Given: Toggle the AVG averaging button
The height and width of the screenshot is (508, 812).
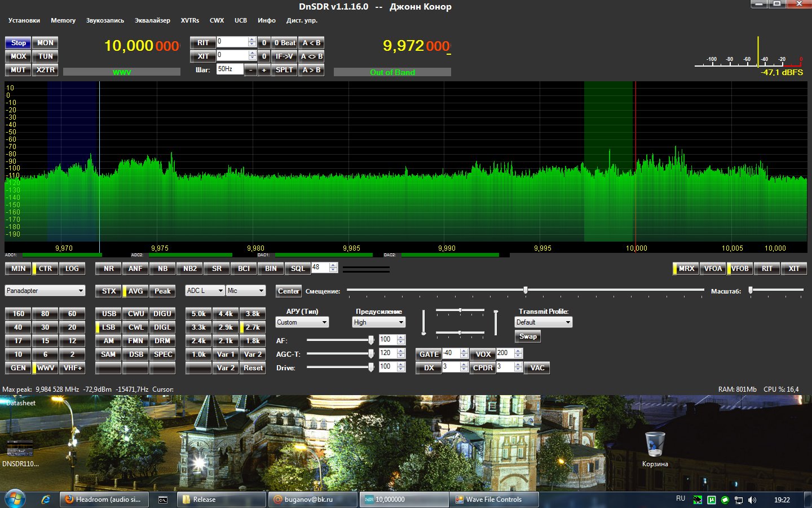Looking at the screenshot, I should coord(135,291).
